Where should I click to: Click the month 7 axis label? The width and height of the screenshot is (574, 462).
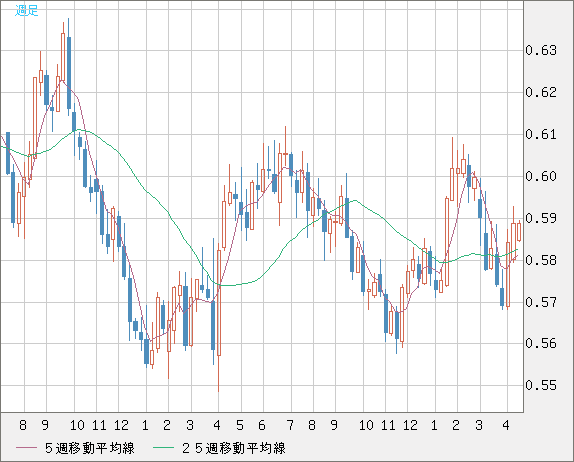(290, 425)
